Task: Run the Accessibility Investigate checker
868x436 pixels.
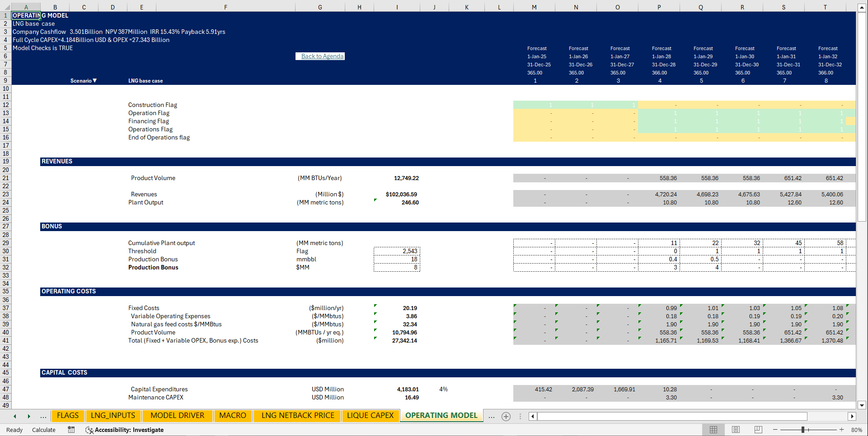Action: click(124, 430)
